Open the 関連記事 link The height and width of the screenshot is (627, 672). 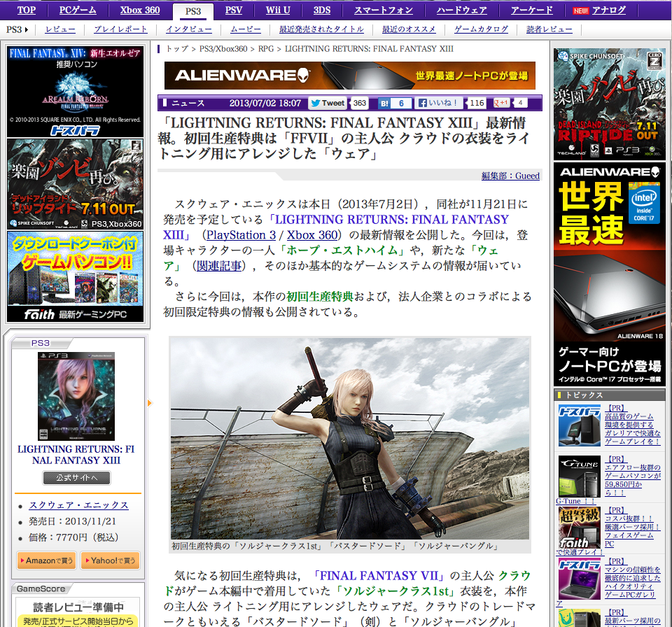218,266
